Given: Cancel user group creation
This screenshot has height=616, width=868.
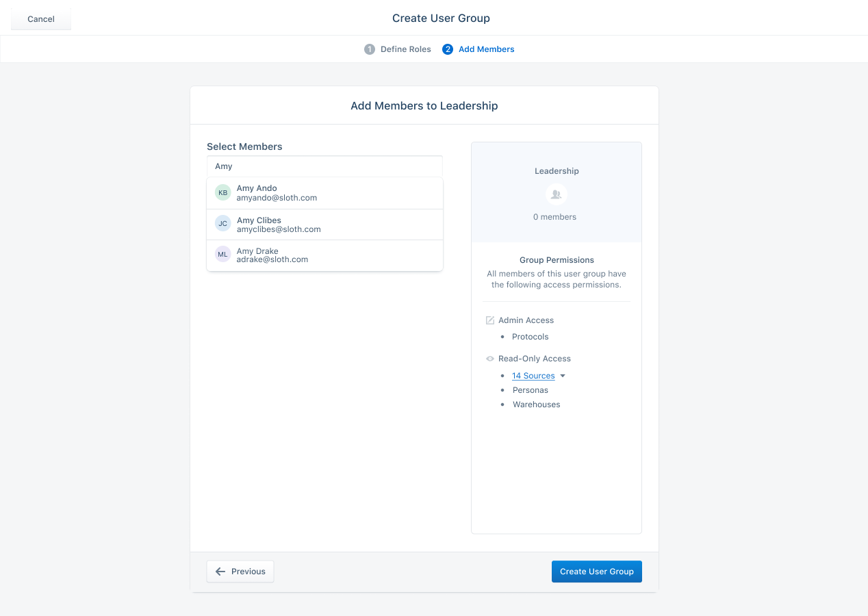Looking at the screenshot, I should tap(41, 19).
